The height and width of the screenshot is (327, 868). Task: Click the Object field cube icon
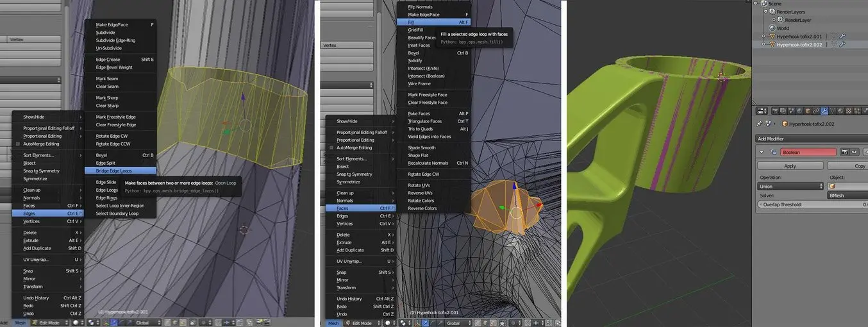pyautogui.click(x=833, y=187)
